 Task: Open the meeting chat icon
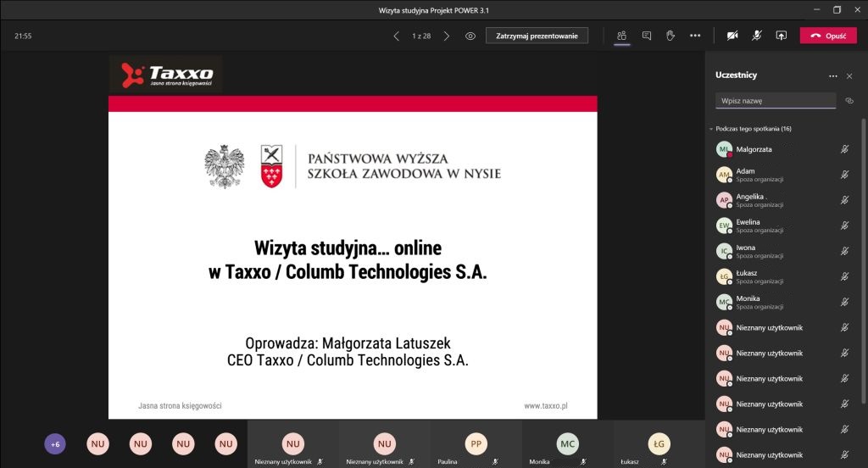(646, 36)
